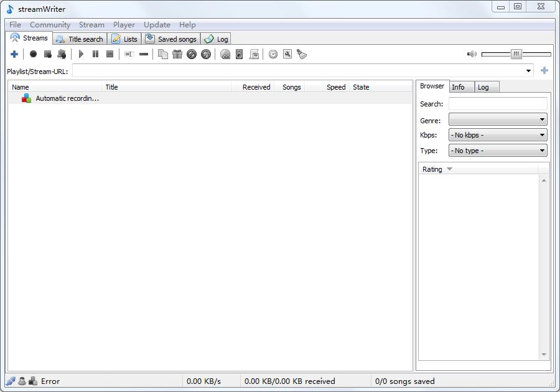Click the browser Search input field

click(498, 104)
